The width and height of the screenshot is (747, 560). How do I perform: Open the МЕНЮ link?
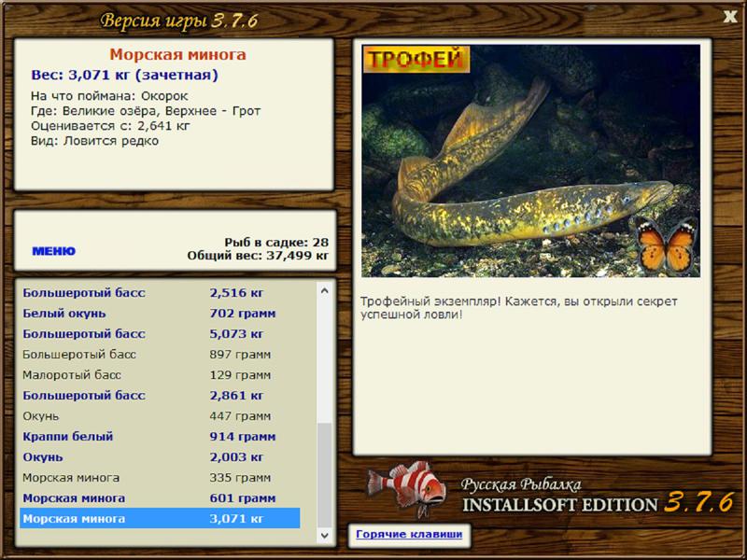[53, 251]
